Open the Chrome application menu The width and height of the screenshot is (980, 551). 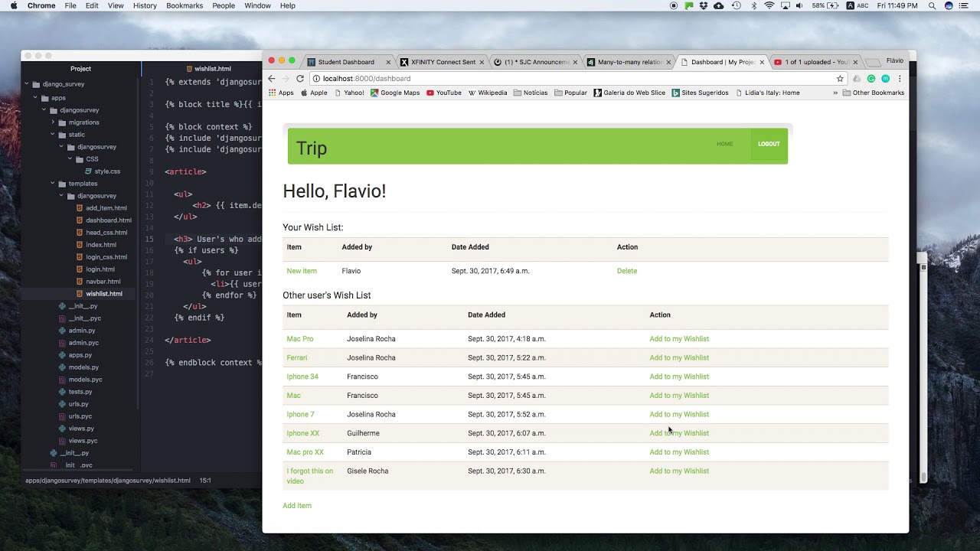pos(41,5)
